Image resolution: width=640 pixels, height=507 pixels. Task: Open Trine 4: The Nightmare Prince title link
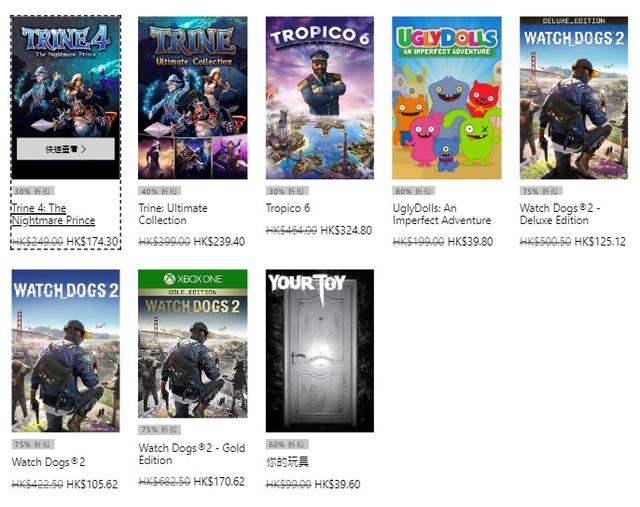point(53,214)
